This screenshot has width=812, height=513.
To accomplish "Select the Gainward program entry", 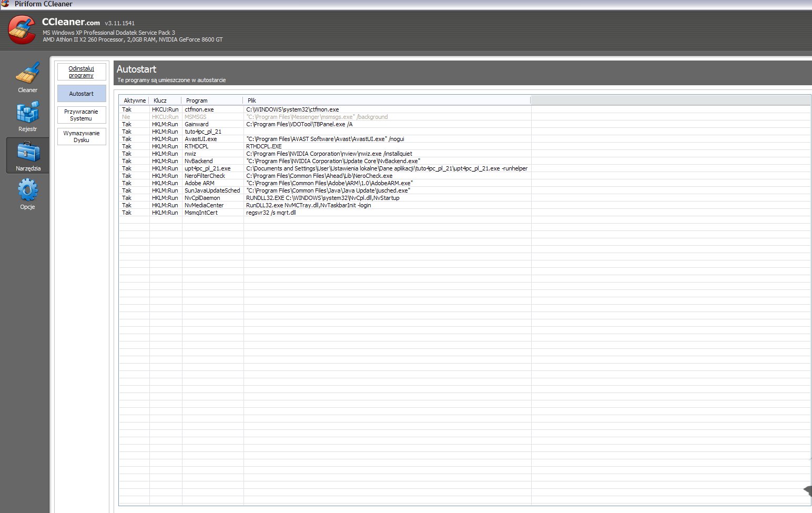I will [x=197, y=124].
